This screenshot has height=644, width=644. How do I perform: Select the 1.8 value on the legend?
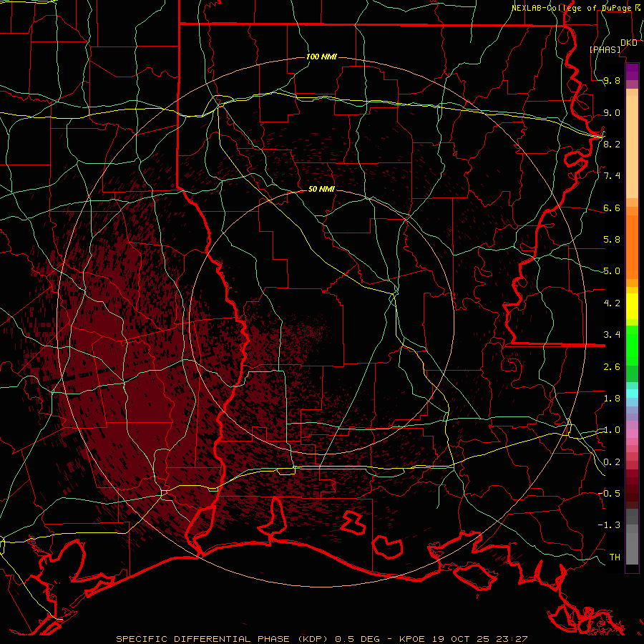612,398
